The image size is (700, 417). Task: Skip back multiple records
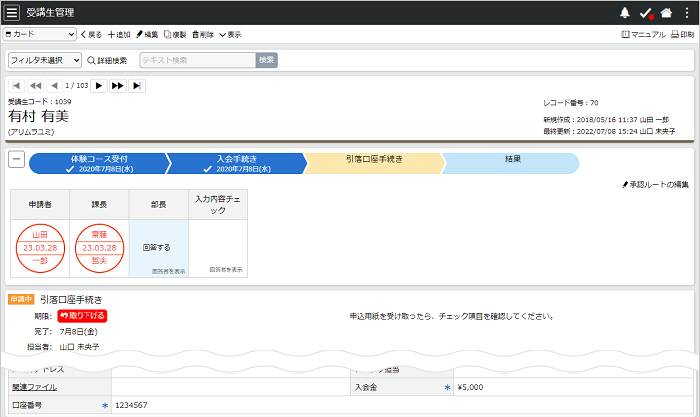(36, 86)
